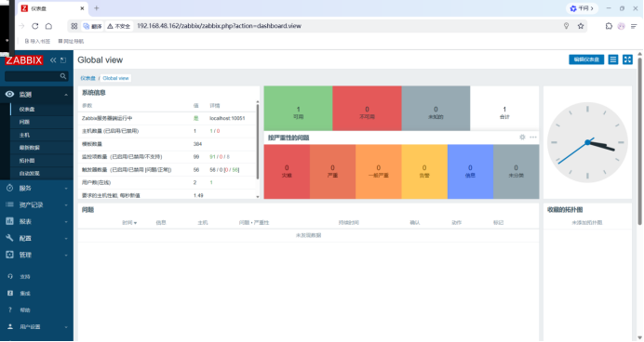Click the green 可用 host availability tile
The height and width of the screenshot is (342, 644).
pos(298,109)
